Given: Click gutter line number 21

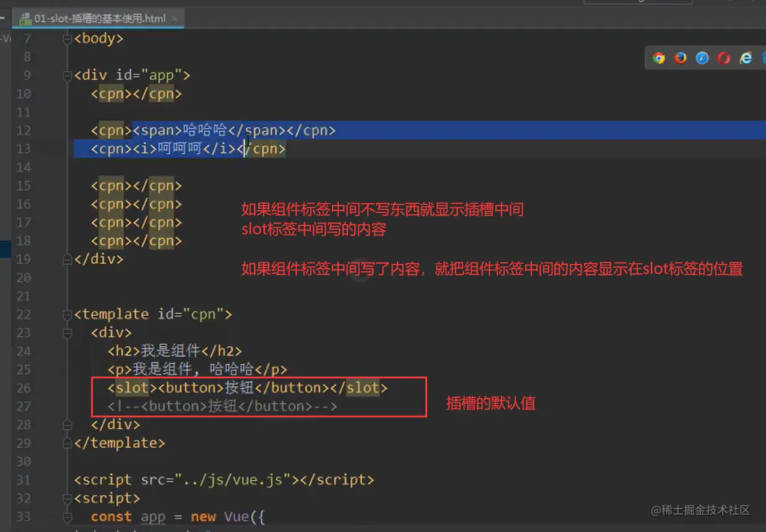Looking at the screenshot, I should [24, 296].
